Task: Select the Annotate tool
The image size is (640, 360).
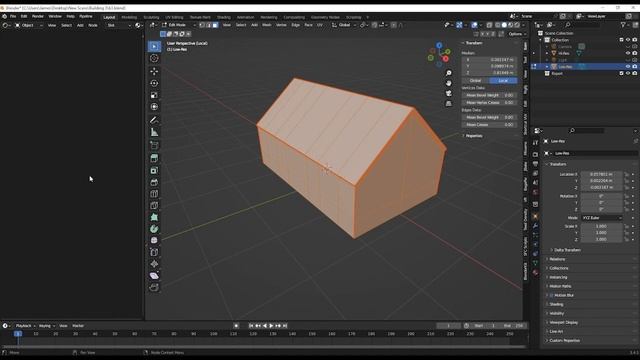Action: click(154, 120)
